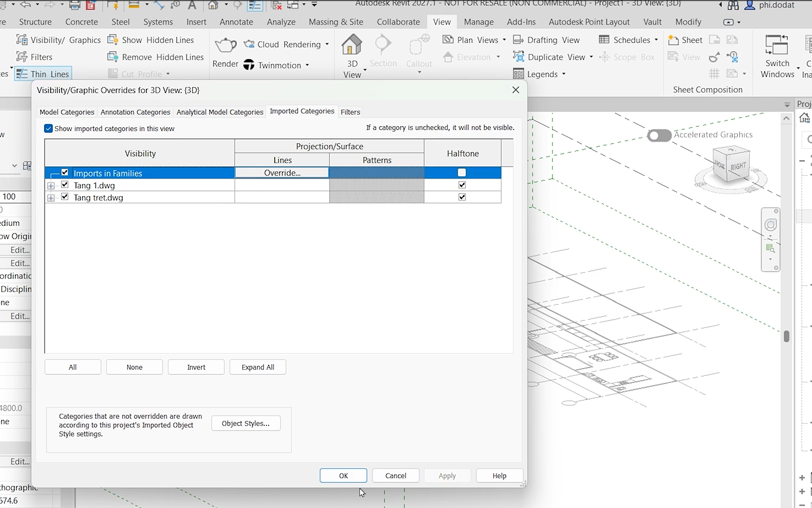Create a new Sheet

685,40
